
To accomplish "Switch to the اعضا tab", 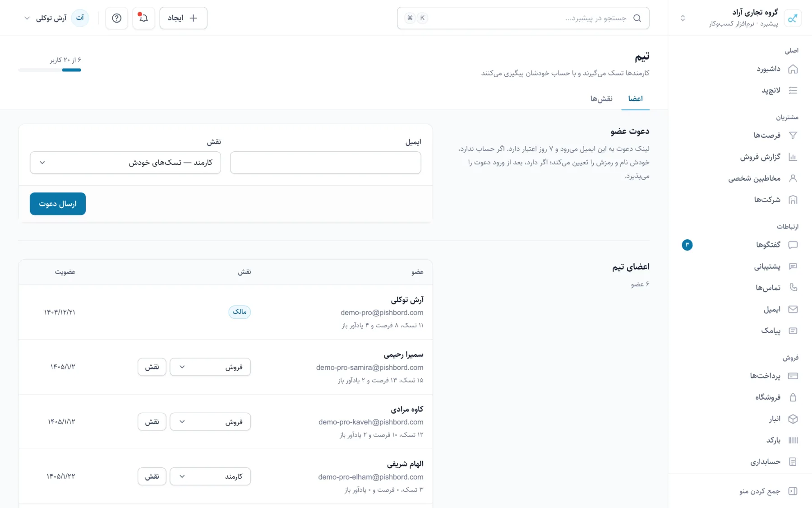I will [635, 98].
